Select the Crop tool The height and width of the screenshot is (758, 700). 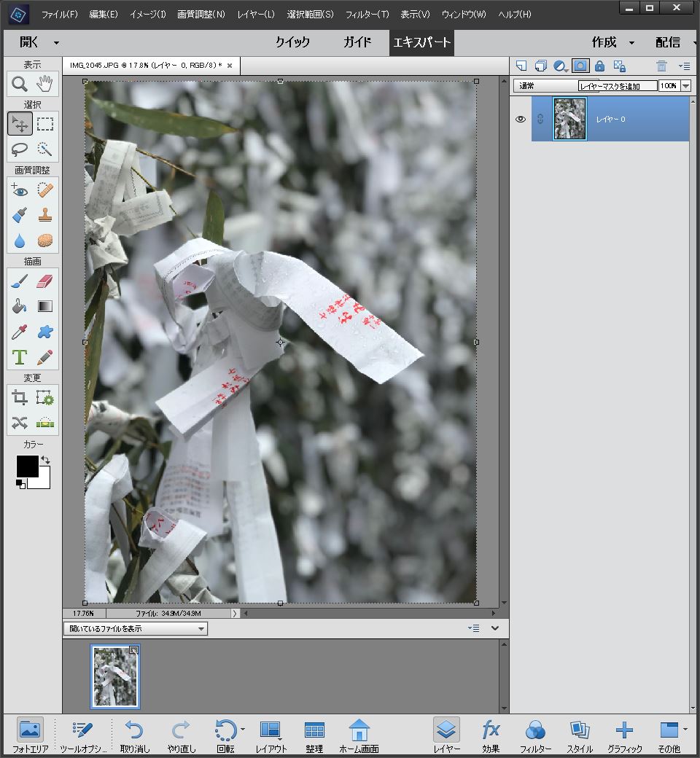pos(20,398)
